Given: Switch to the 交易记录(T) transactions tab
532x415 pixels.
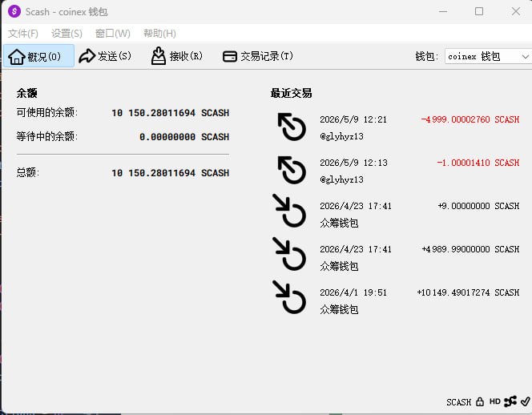Looking at the screenshot, I should [x=258, y=56].
